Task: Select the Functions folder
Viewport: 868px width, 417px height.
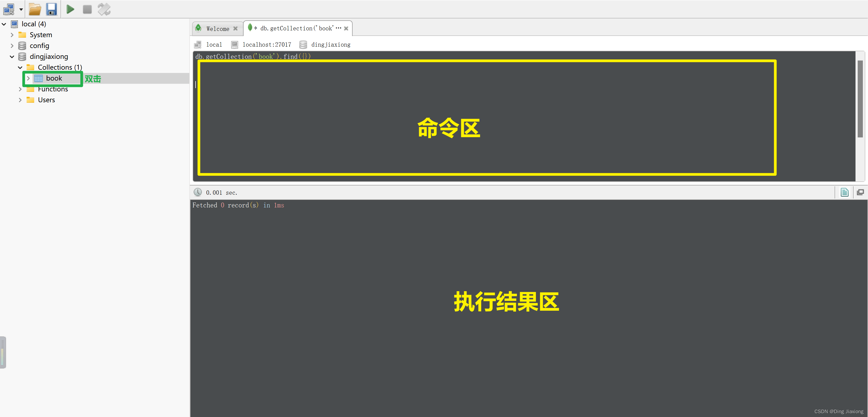Action: pyautogui.click(x=53, y=89)
